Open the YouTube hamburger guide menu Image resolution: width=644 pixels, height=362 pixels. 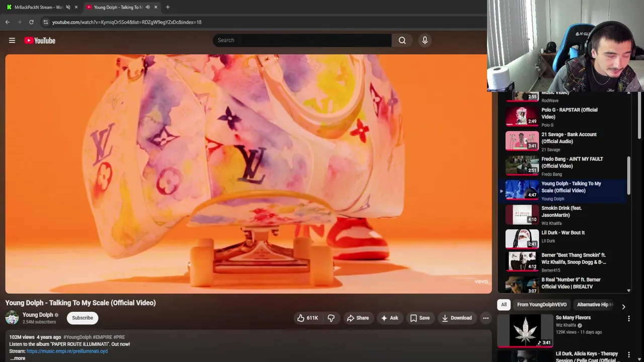tap(12, 40)
